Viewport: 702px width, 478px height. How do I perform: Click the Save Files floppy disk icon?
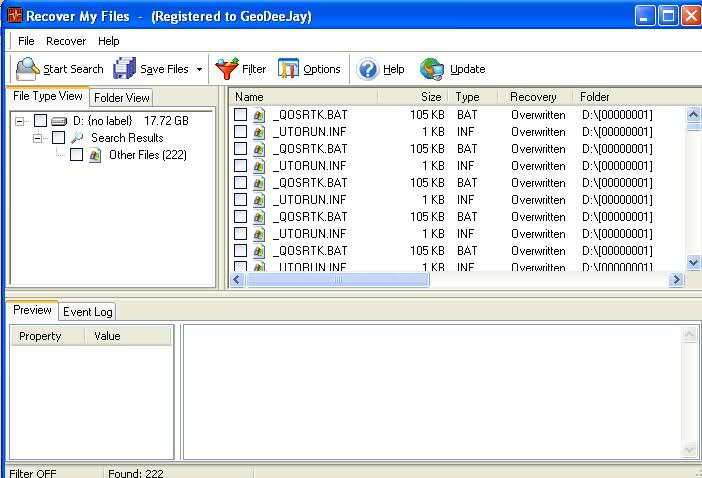point(124,68)
